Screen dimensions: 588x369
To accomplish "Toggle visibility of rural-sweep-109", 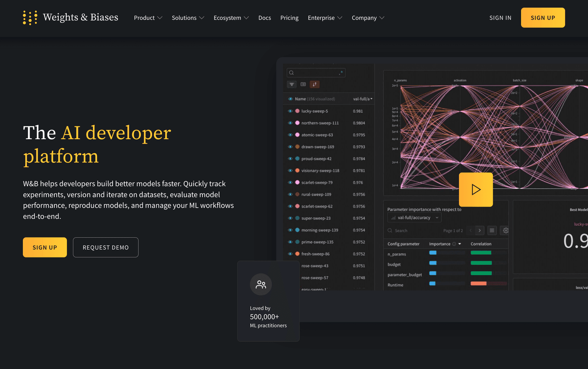I will [x=290, y=194].
